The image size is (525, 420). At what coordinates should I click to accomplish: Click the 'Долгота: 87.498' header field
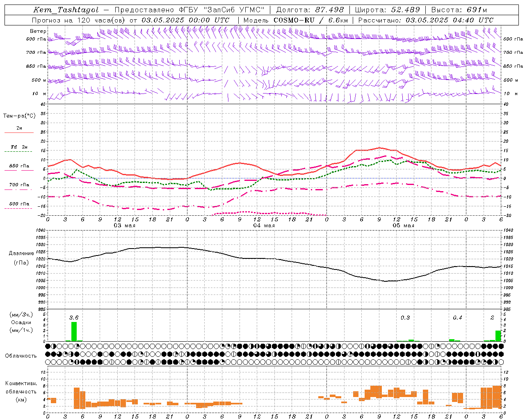(x=310, y=10)
